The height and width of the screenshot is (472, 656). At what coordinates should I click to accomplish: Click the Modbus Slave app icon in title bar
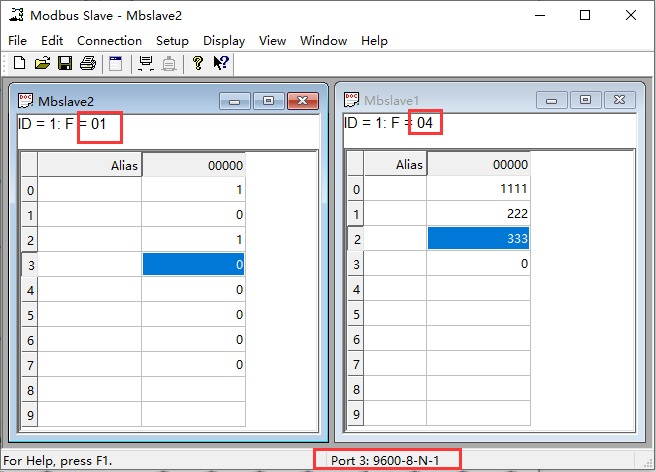click(16, 15)
